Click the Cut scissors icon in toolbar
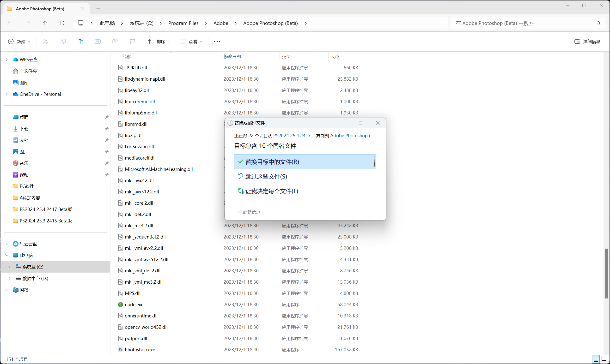Viewport: 610px width, 364px height. (46, 42)
